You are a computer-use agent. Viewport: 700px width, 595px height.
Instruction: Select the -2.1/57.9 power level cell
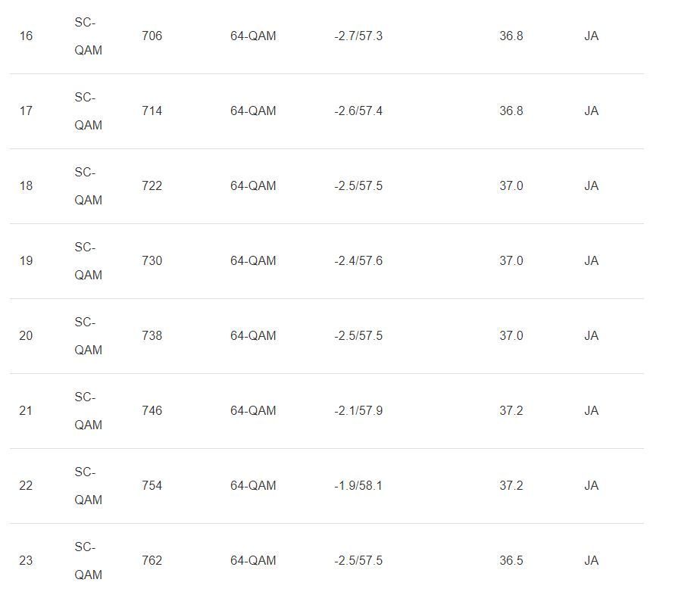[358, 410]
